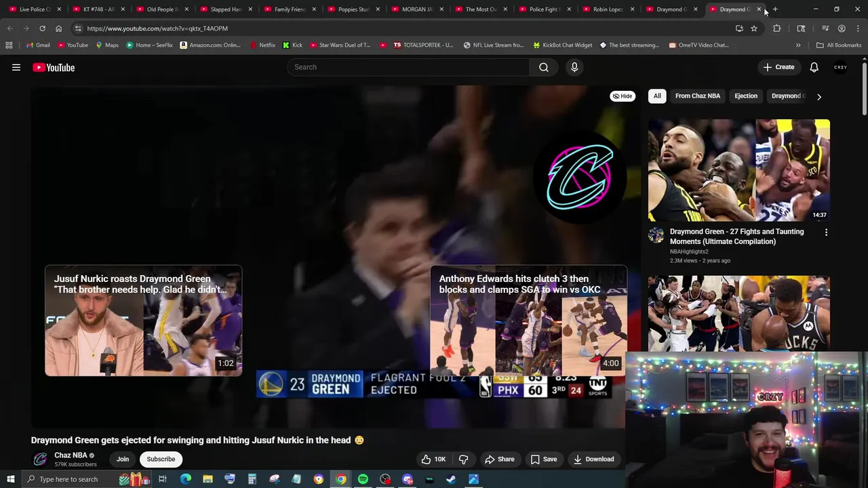Open Chaz NBA channel avatar
The image size is (868, 488).
point(40,459)
